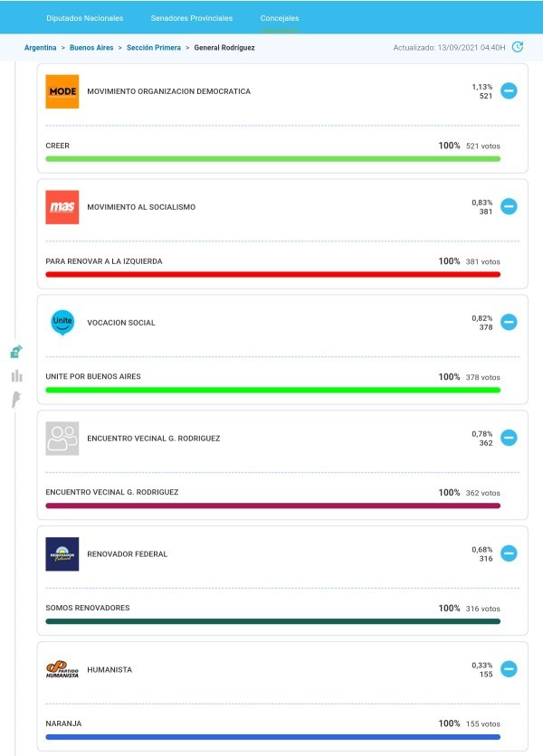Select the Concejales tab
This screenshot has height=756, width=543.
(280, 18)
